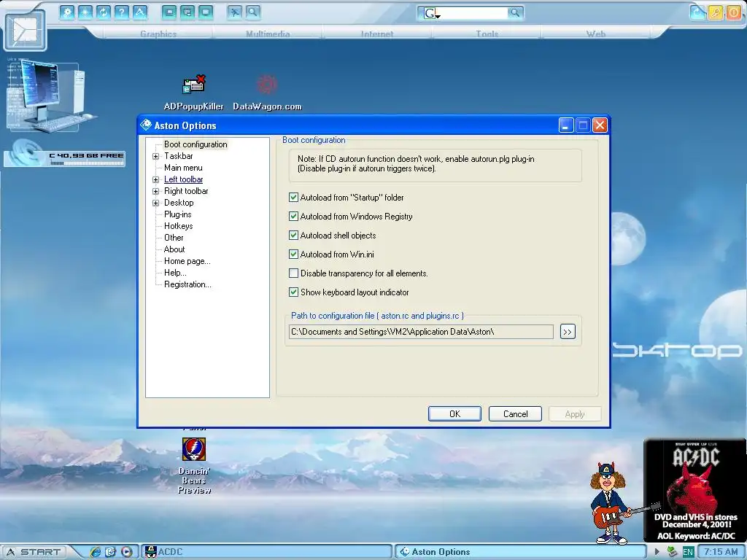Click the Aston logo icon in top toolbar
Screen dimensions: 747x560
tap(139, 12)
